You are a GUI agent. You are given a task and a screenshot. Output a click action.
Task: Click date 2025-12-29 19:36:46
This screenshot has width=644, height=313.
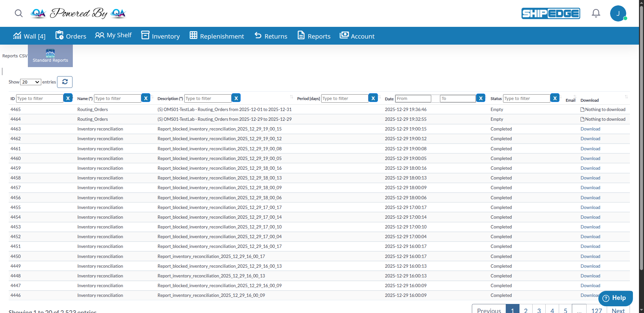(x=406, y=110)
